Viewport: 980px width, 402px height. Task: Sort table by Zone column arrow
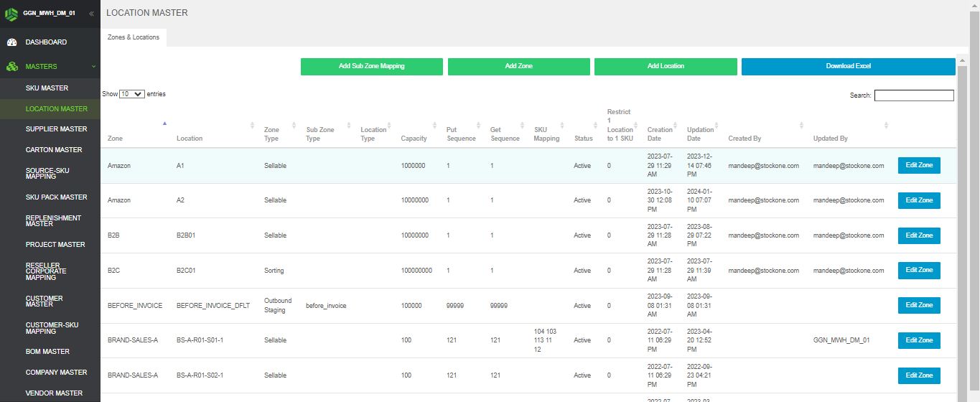(x=164, y=123)
